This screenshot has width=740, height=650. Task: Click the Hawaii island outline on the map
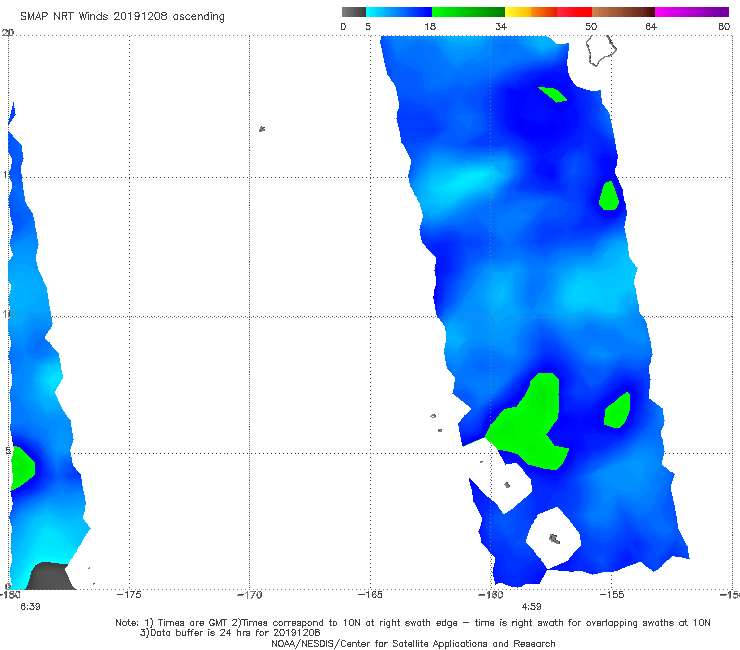pyautogui.click(x=601, y=50)
